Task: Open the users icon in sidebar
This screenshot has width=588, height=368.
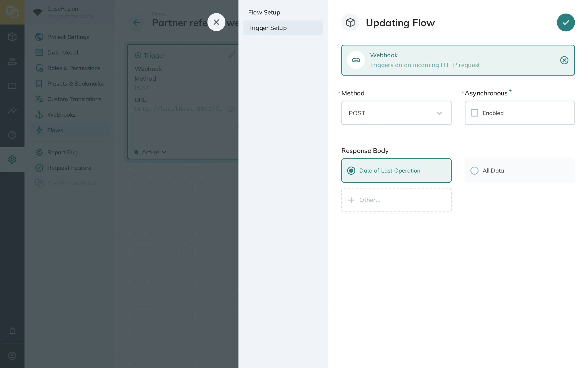Action: [12, 61]
